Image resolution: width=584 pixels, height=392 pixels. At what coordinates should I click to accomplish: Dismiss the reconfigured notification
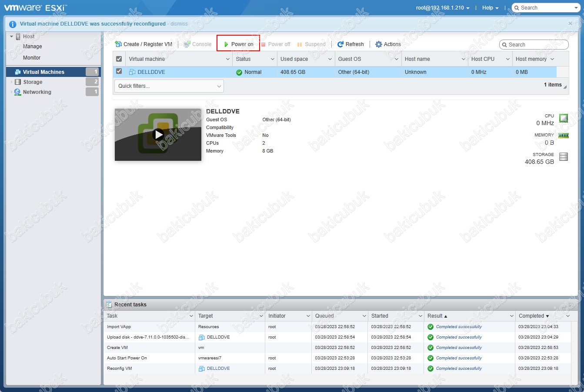click(179, 24)
